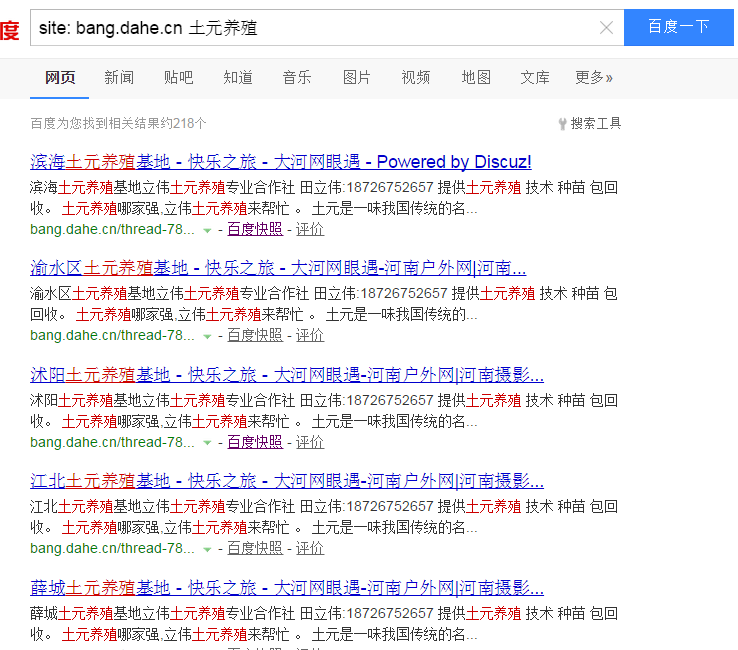Viewport: 738px width, 650px height.
Task: Click 评价 on the 江北 result
Action: [x=310, y=548]
